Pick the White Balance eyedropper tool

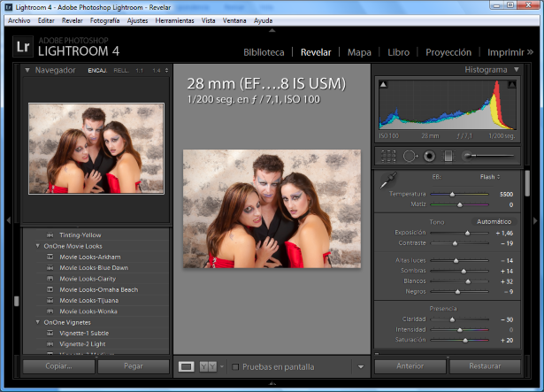pyautogui.click(x=388, y=181)
